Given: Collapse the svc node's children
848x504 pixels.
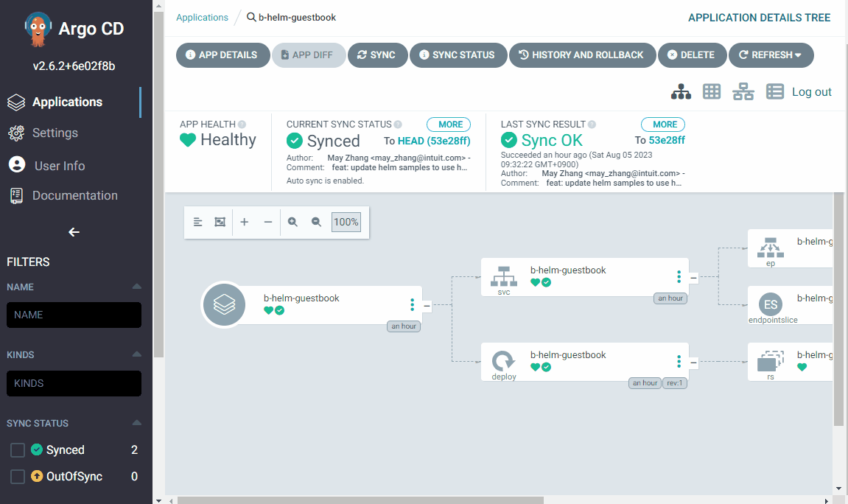Looking at the screenshot, I should 693,278.
